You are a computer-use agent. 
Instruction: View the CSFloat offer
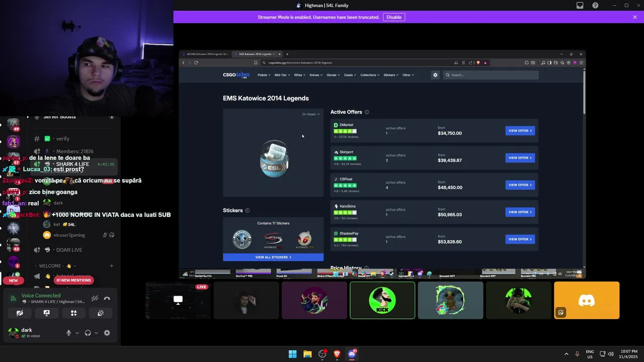click(520, 185)
